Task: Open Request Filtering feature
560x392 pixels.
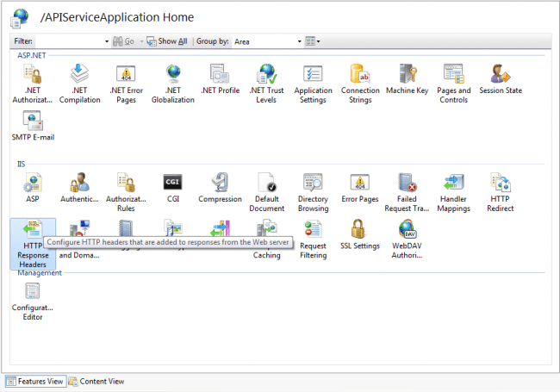Action: point(314,240)
